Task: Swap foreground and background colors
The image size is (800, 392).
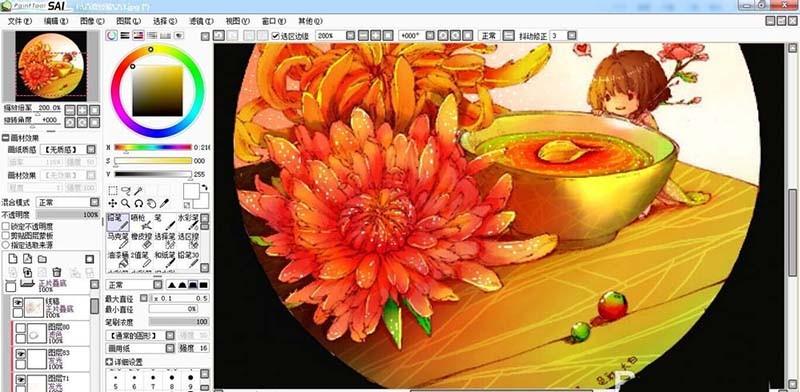Action: (x=204, y=188)
